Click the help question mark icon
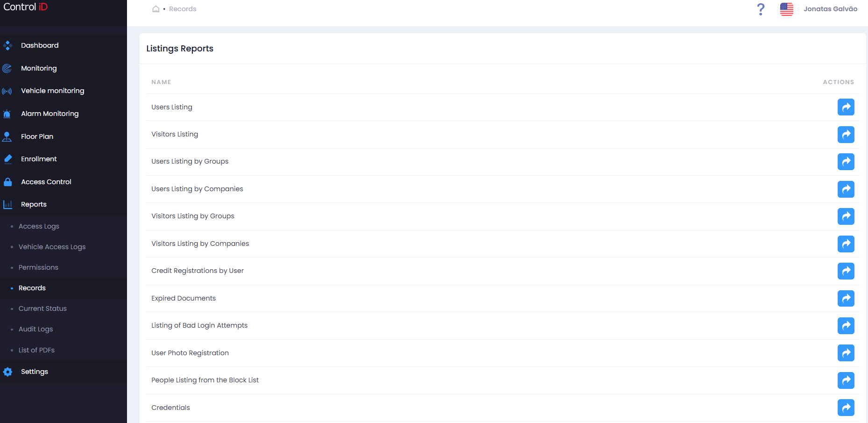The image size is (868, 423). coord(761,9)
